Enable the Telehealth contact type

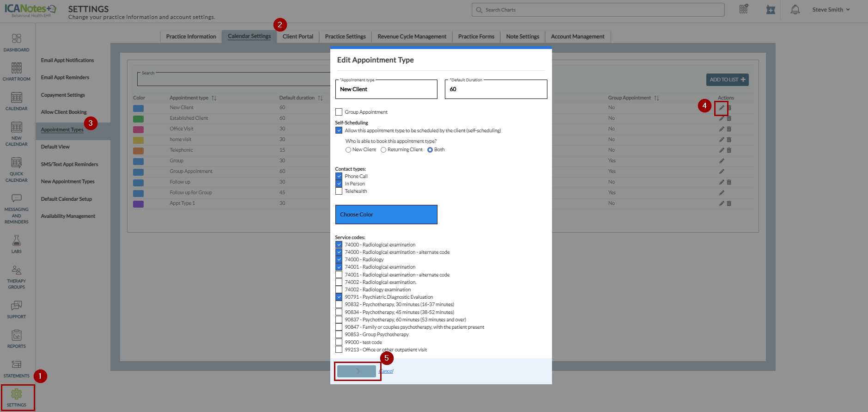coord(339,191)
